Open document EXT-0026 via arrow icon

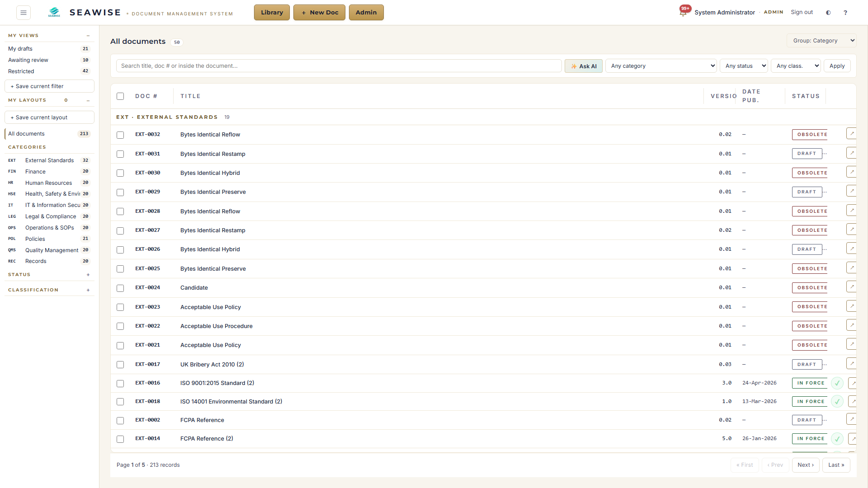pos(852,249)
